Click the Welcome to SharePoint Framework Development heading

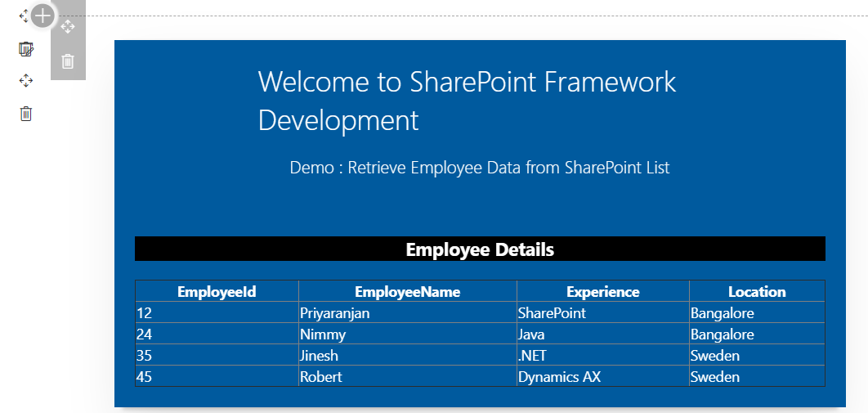click(467, 101)
